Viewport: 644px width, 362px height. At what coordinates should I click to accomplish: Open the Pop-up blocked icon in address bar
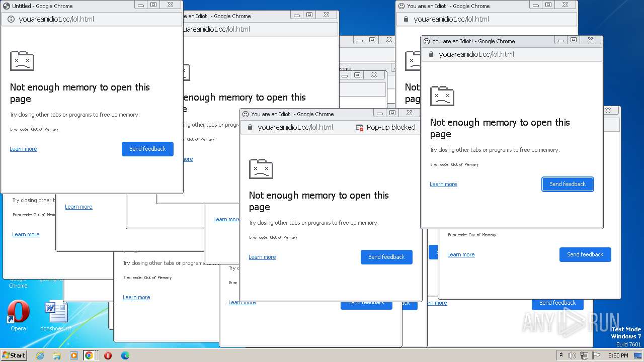(x=359, y=128)
